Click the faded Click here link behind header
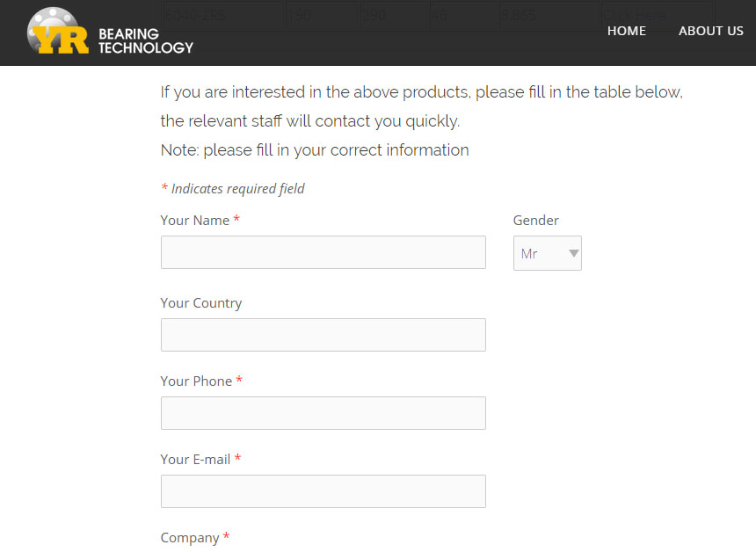This screenshot has height=552, width=756. click(x=634, y=16)
